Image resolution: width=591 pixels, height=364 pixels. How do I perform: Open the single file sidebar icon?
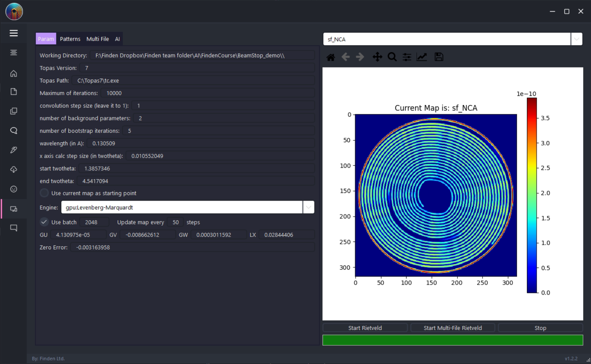click(x=14, y=92)
